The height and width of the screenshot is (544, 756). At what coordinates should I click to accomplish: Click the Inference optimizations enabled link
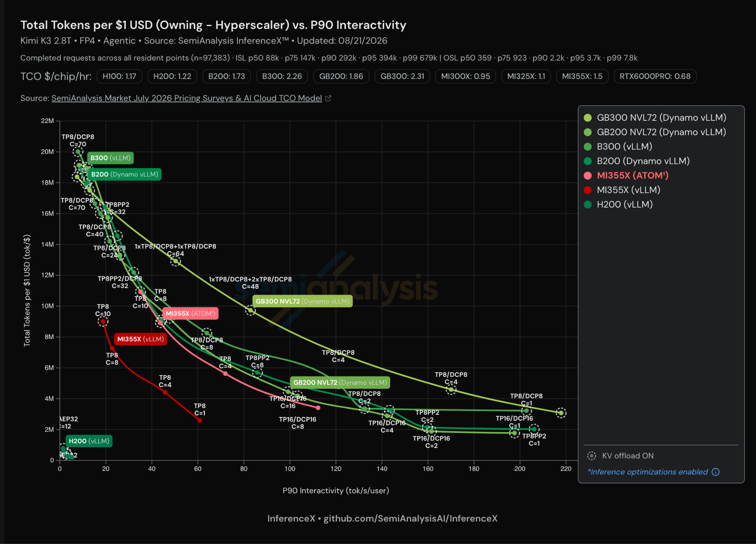[648, 472]
